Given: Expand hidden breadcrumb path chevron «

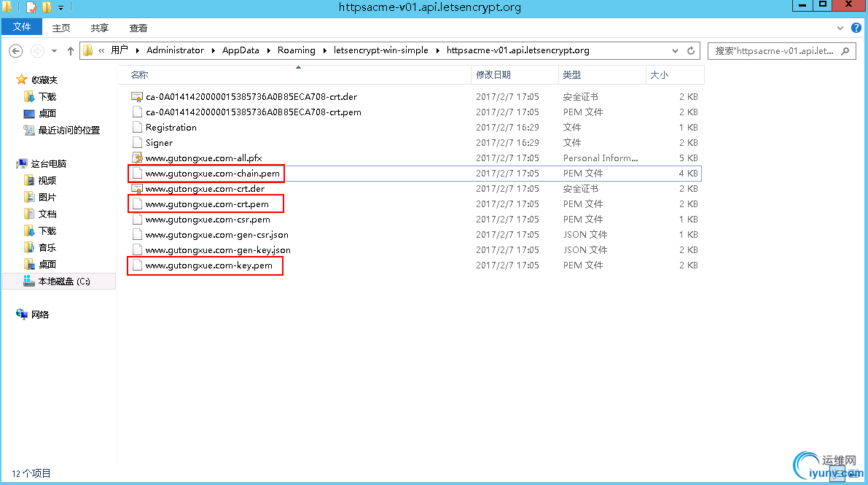Looking at the screenshot, I should point(101,50).
